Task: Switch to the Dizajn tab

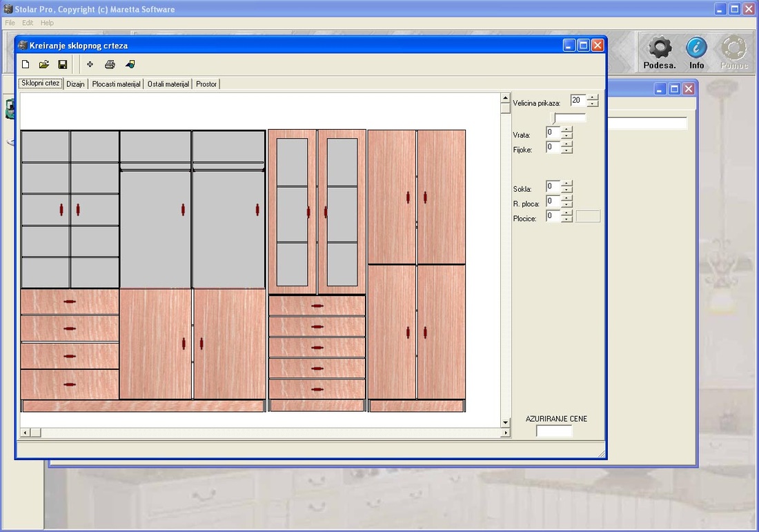Action: coord(75,84)
